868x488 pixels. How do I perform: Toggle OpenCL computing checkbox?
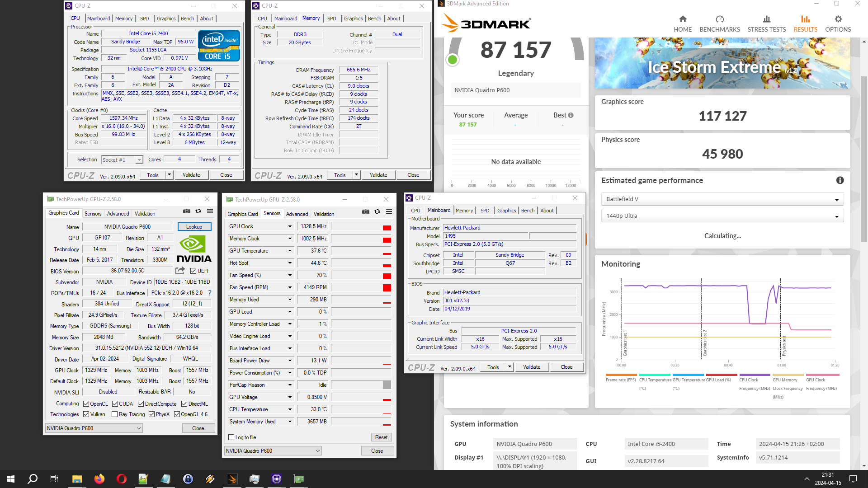click(86, 404)
